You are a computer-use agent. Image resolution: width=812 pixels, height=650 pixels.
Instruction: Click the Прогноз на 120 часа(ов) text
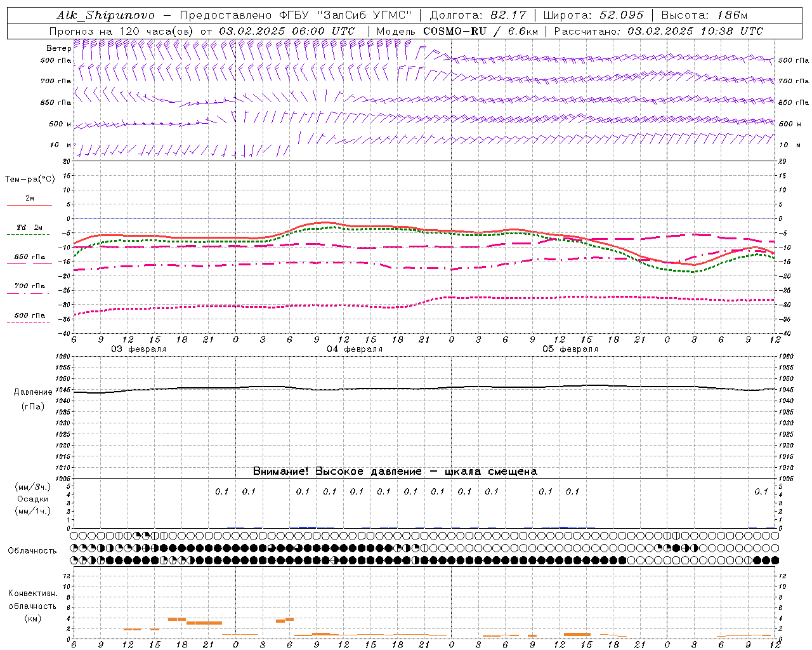pos(122,31)
